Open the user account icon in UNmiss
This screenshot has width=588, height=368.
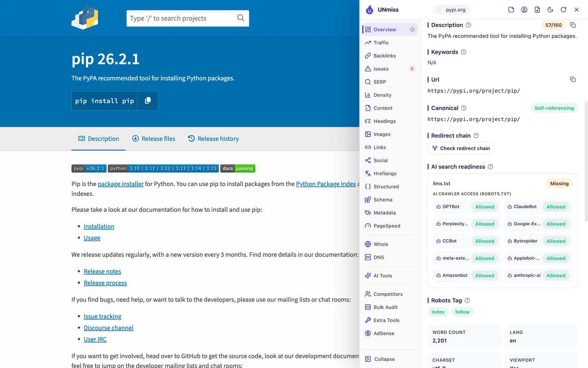[x=524, y=10]
